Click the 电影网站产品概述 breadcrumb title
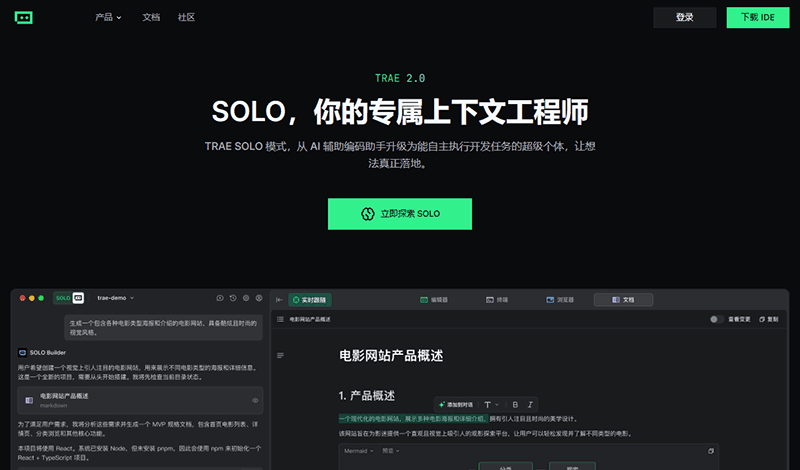Viewport: 800px width, 470px height. coord(310,319)
